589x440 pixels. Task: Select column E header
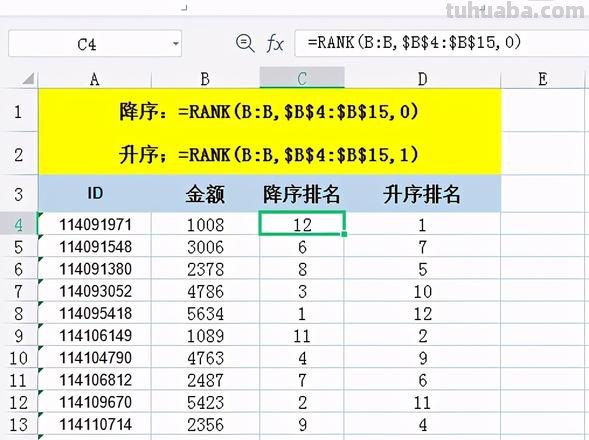coord(543,79)
